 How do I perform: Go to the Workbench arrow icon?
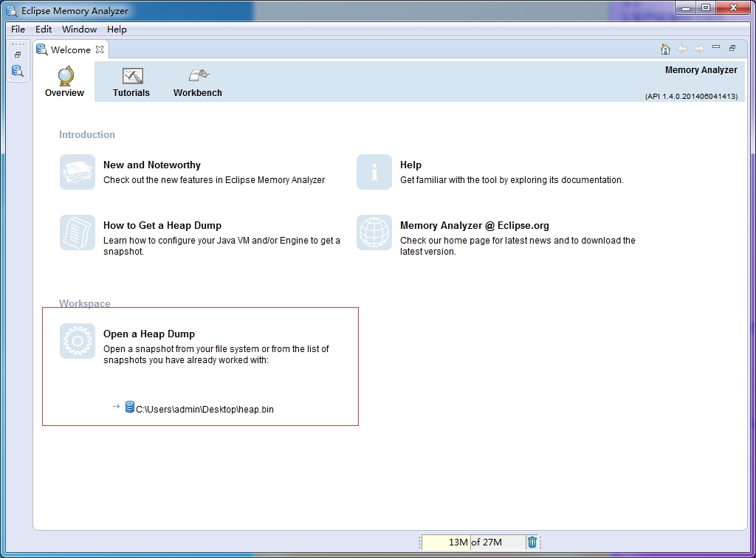point(198,75)
